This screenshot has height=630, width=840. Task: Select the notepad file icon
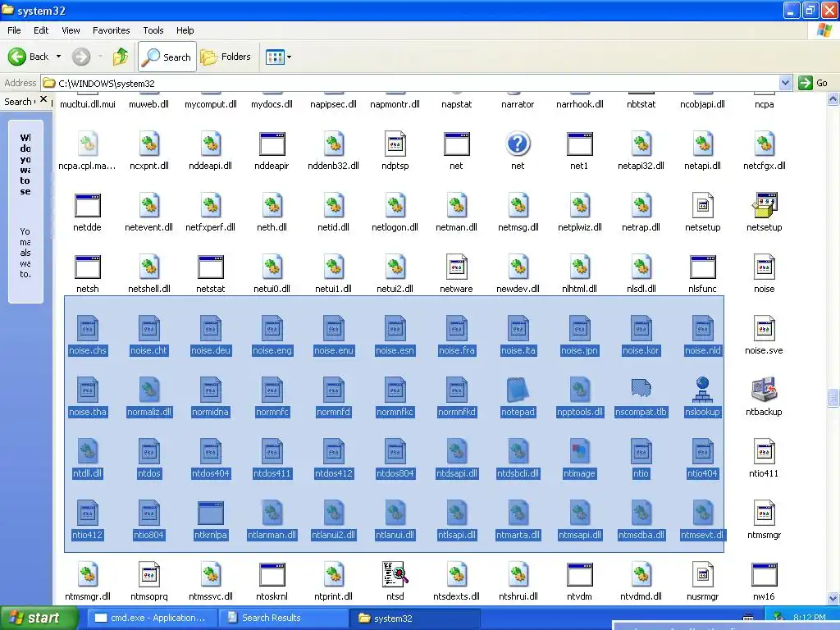[518, 390]
